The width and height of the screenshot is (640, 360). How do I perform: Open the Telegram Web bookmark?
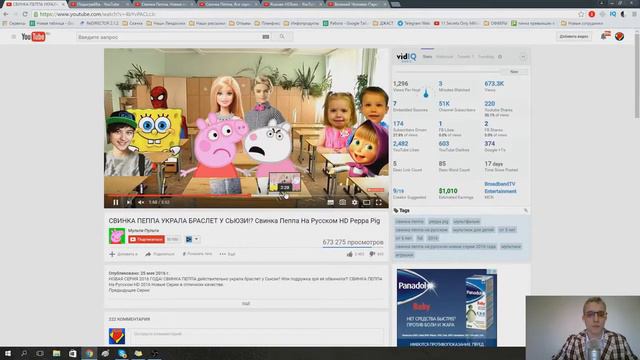(414, 23)
